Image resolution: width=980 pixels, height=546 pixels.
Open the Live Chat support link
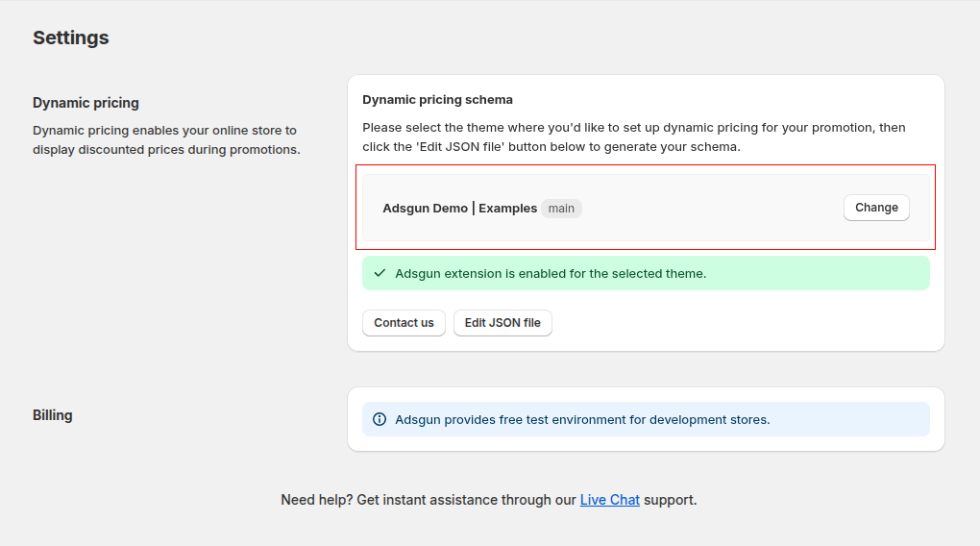(x=609, y=500)
